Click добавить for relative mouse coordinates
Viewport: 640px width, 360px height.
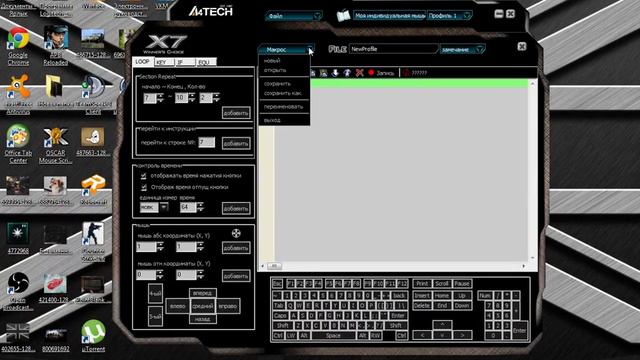pyautogui.click(x=236, y=276)
